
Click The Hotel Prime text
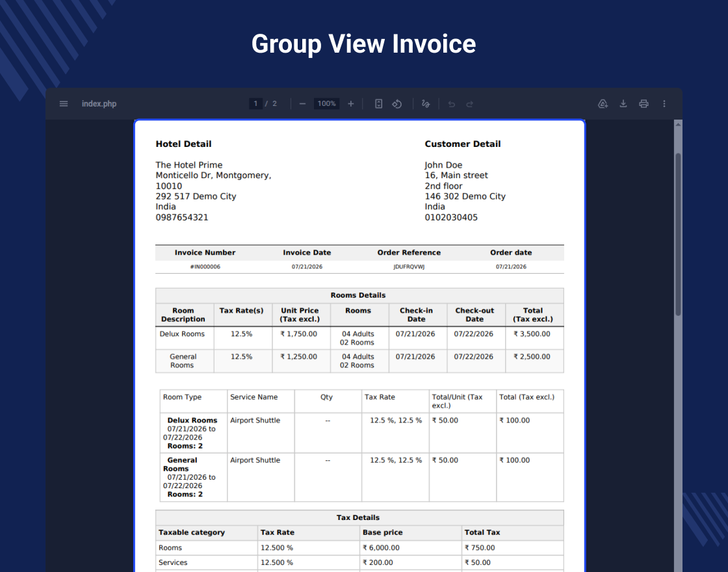pyautogui.click(x=189, y=165)
